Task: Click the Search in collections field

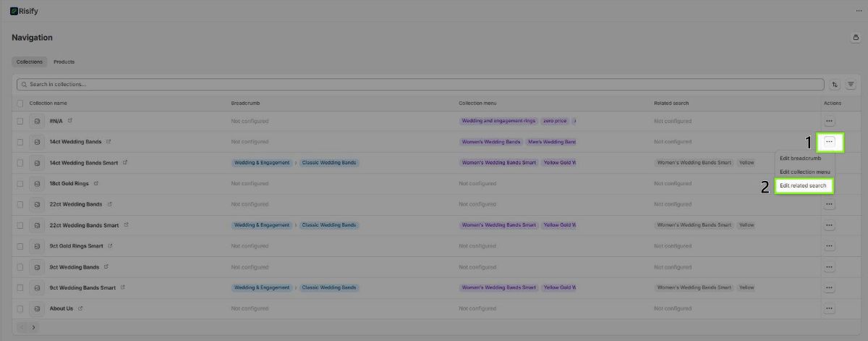Action: click(x=420, y=85)
